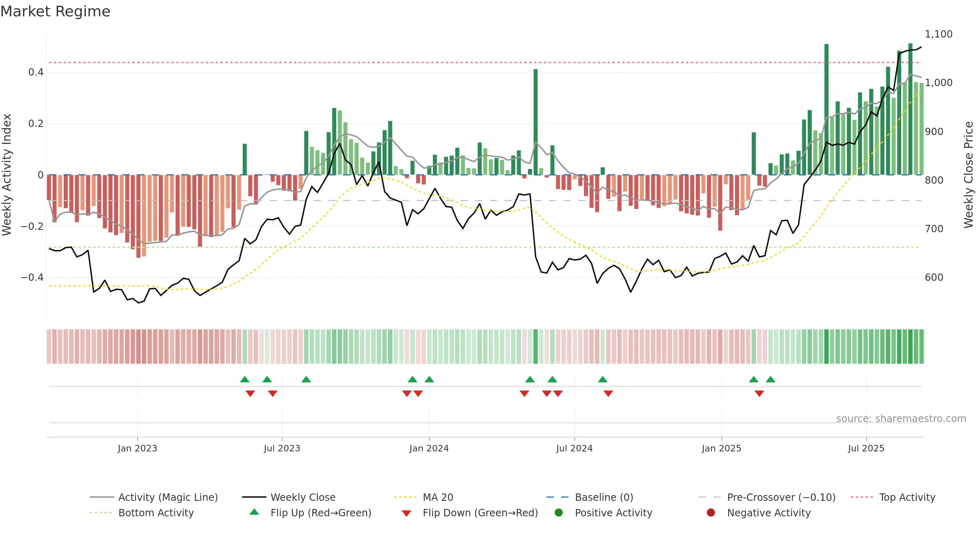Click the Jan 2025 axis label
The height and width of the screenshot is (551, 980).
[722, 448]
